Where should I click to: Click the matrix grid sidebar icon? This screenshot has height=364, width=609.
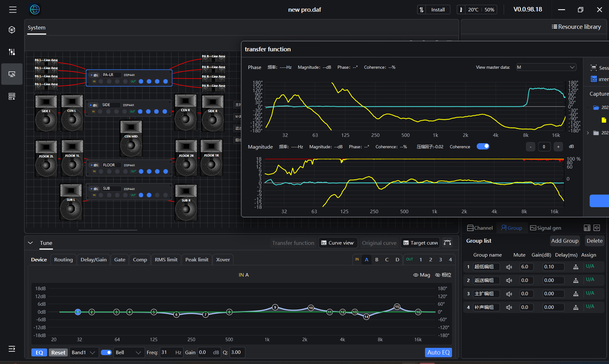[12, 96]
